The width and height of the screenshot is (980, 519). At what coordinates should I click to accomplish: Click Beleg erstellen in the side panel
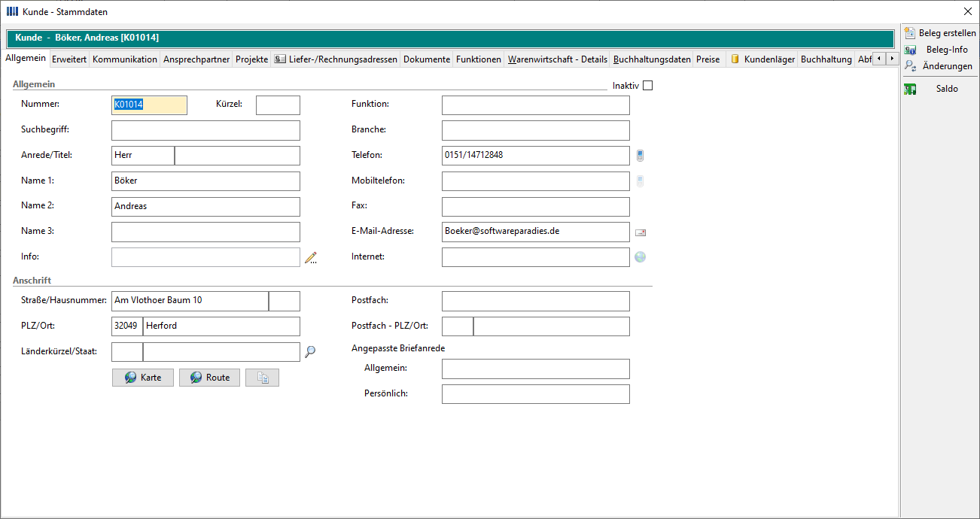pyautogui.click(x=940, y=33)
